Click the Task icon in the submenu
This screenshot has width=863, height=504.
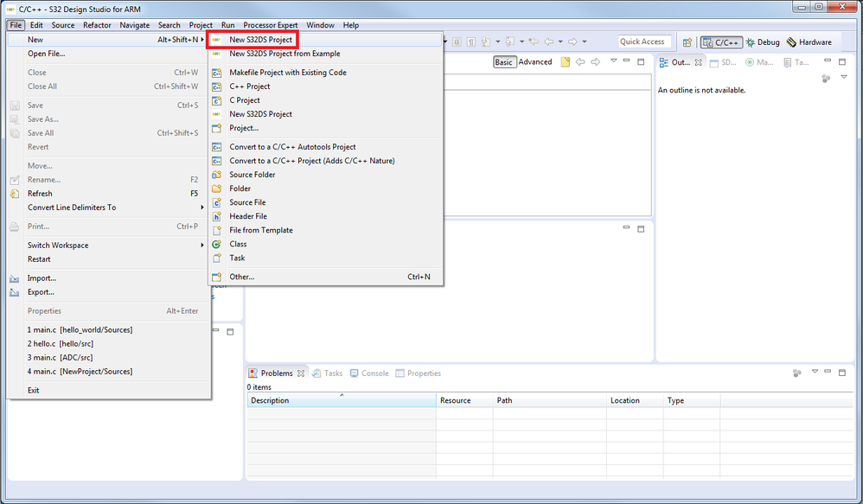[x=217, y=258]
